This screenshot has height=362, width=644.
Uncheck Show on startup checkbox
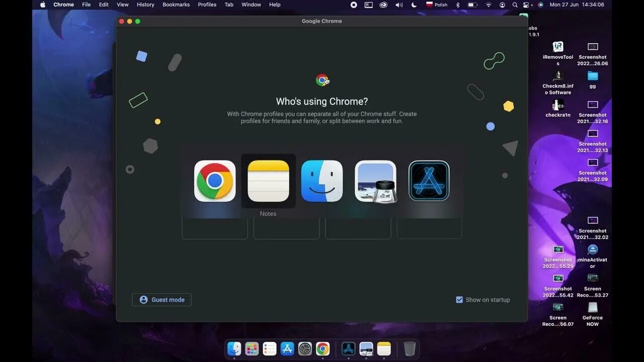[459, 300]
